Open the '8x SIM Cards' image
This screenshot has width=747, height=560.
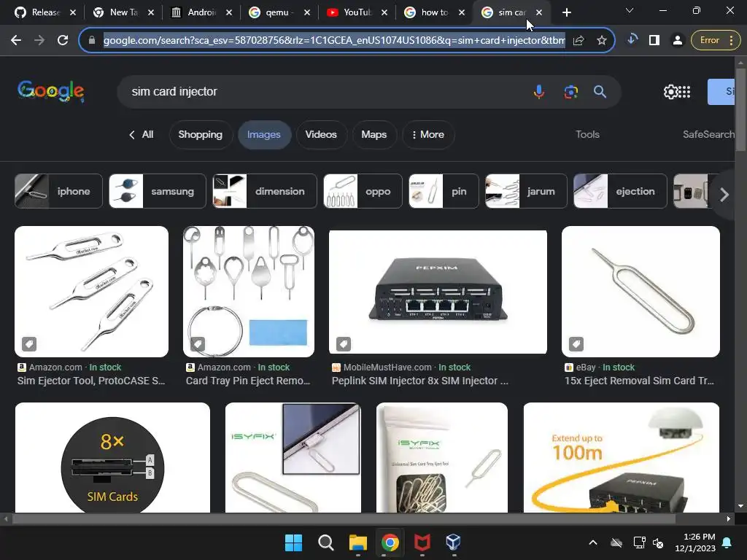click(112, 458)
